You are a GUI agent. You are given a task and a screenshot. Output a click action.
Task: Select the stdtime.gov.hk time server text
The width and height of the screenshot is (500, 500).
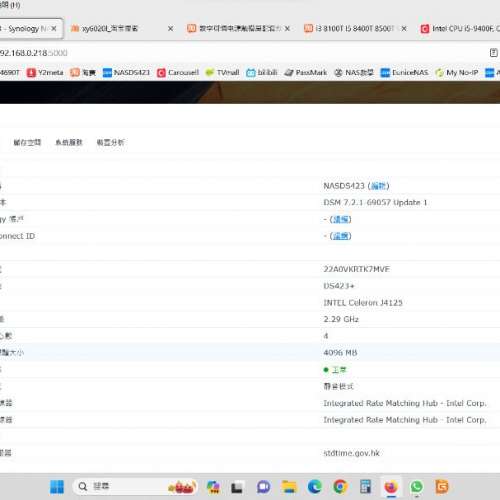(x=351, y=453)
